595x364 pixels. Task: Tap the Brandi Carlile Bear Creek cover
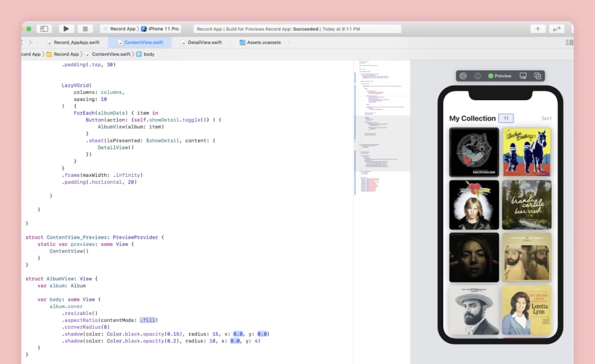527,205
